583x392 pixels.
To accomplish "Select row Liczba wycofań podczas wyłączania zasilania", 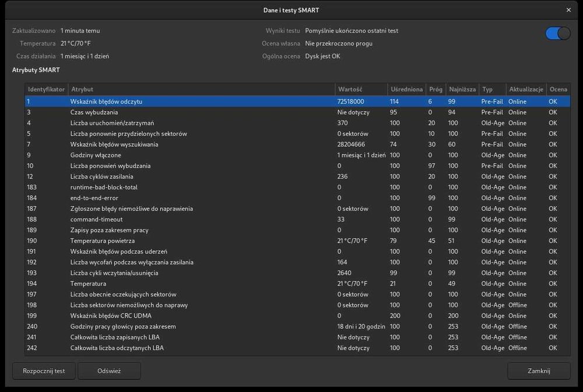I will [x=297, y=262].
